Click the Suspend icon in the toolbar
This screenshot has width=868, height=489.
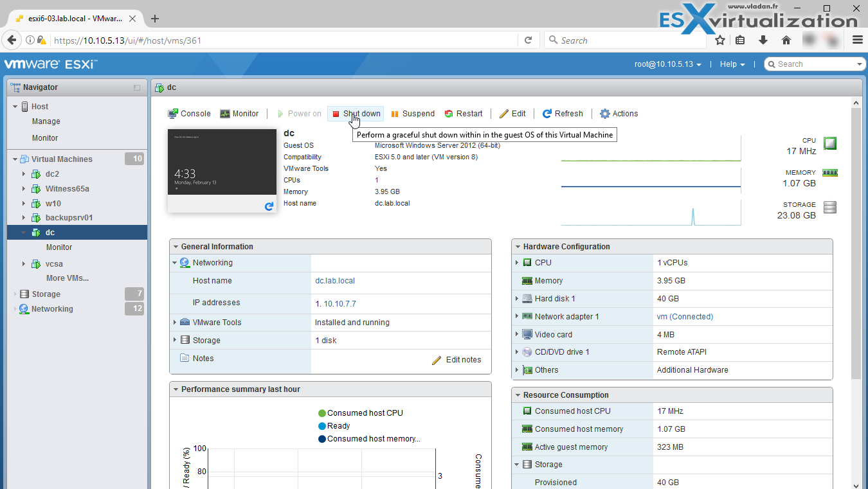412,113
